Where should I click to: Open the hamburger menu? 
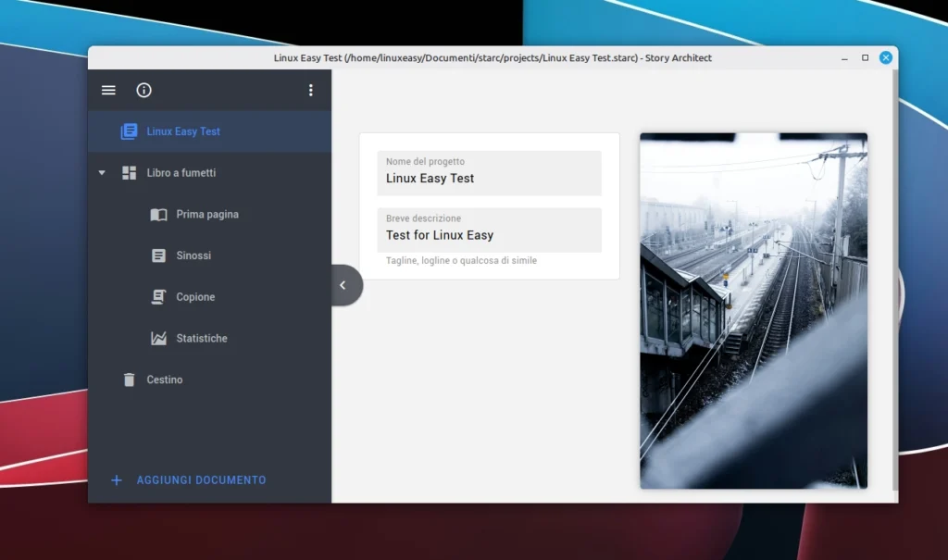pyautogui.click(x=108, y=91)
